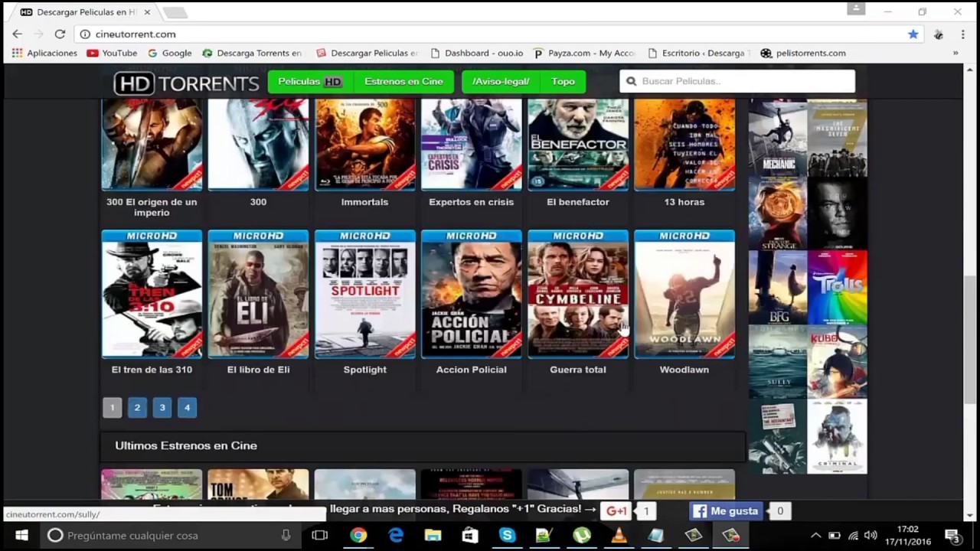Screen dimensions: 980x551
Task: Click the Cortana search box
Action: click(170, 536)
